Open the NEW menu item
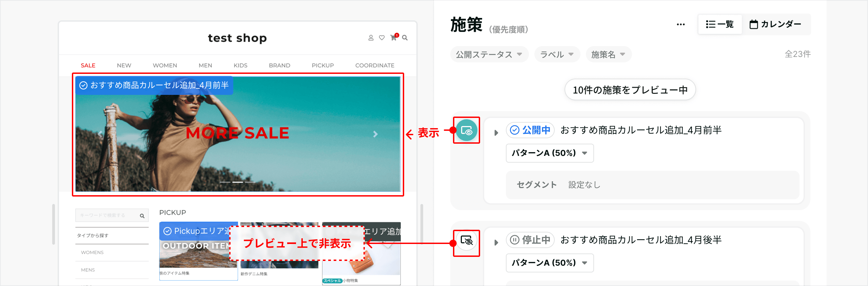The image size is (868, 286). [x=124, y=65]
